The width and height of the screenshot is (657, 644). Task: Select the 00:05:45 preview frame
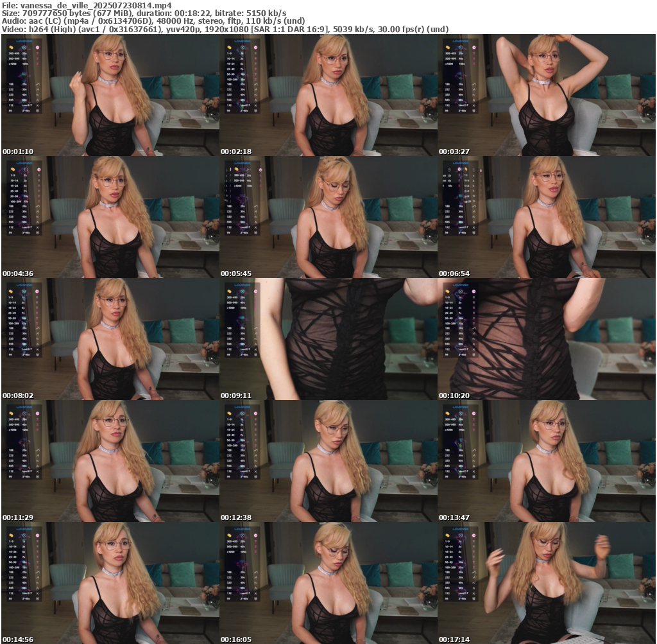[x=328, y=217]
